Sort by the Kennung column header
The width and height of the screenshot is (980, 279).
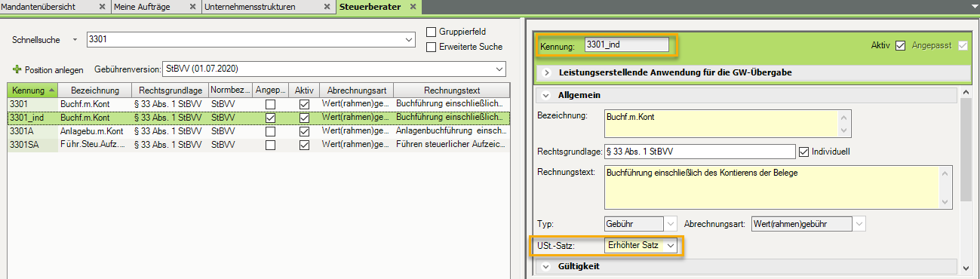(33, 90)
